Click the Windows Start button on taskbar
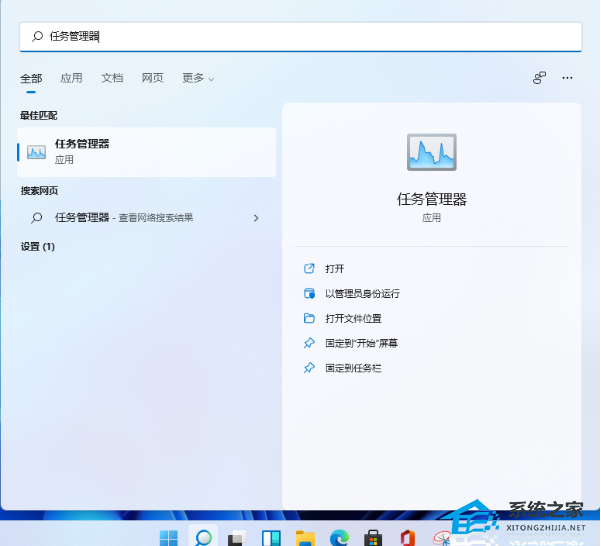Image resolution: width=601 pixels, height=546 pixels. coord(169,537)
